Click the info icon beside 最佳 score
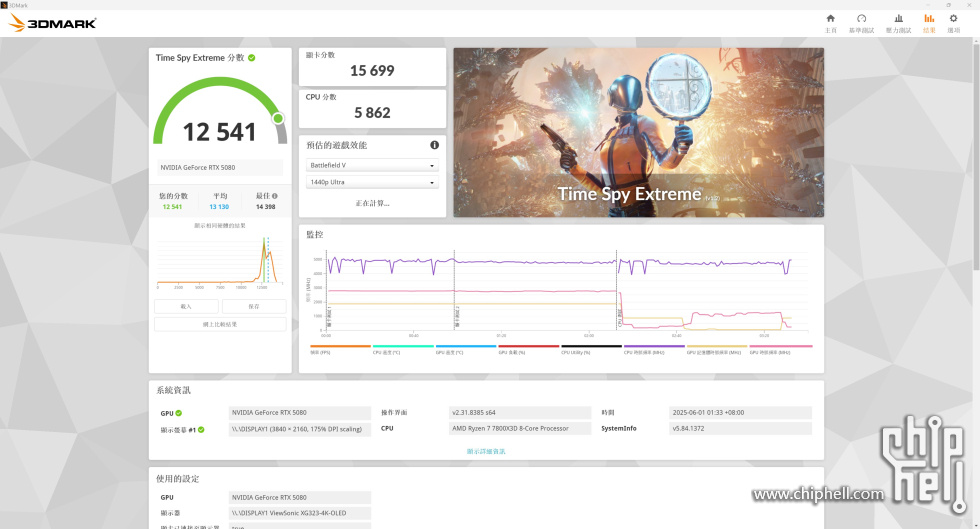 click(x=274, y=196)
